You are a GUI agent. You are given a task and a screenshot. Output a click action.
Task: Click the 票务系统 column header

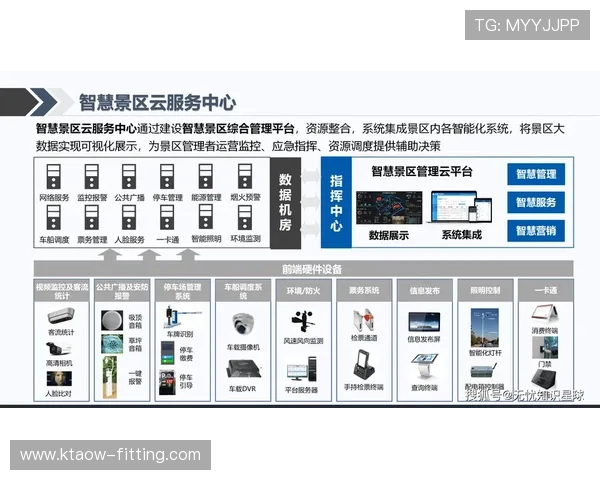[364, 291]
